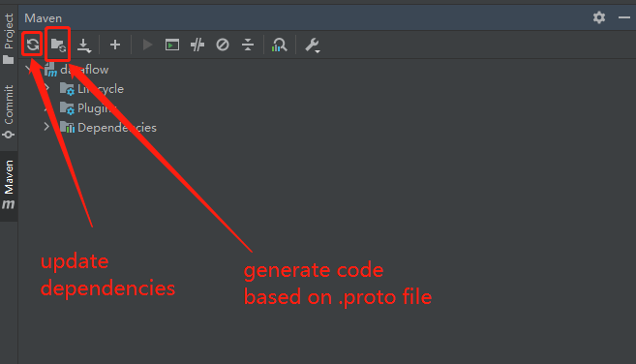Viewport: 636px width, 364px height.
Task: Execute Maven goal from toolbar
Action: 172,45
